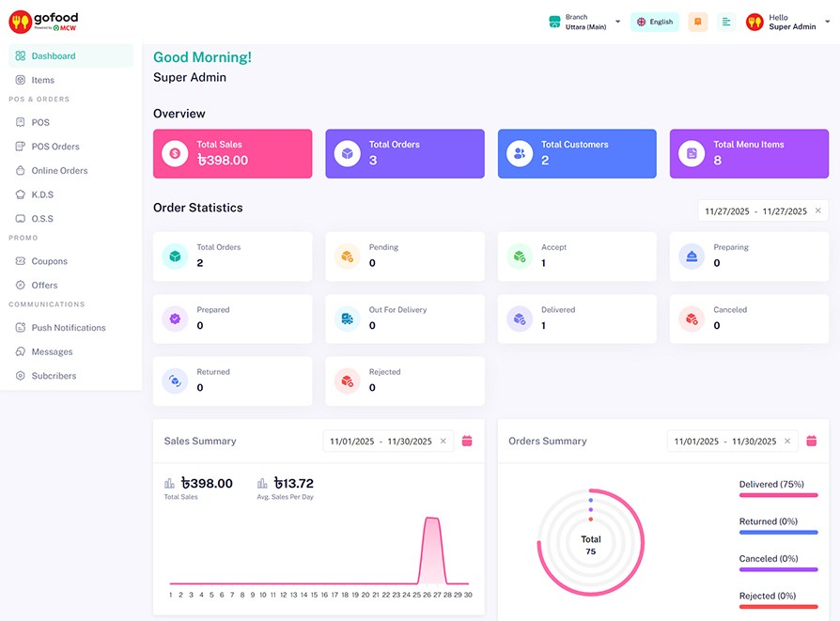Screen dimensions: 840x621
Task: Click the Out For Delivery truck icon
Action: 348,318
